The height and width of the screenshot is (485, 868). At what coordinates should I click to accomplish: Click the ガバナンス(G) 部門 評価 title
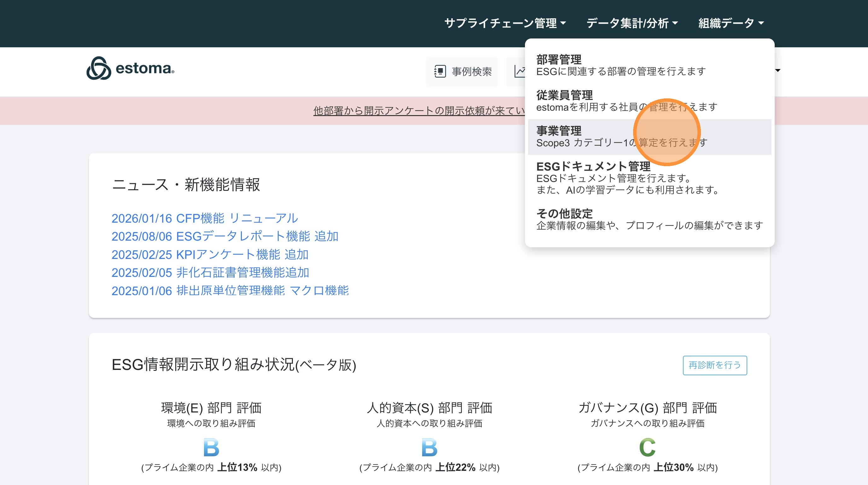tap(648, 408)
